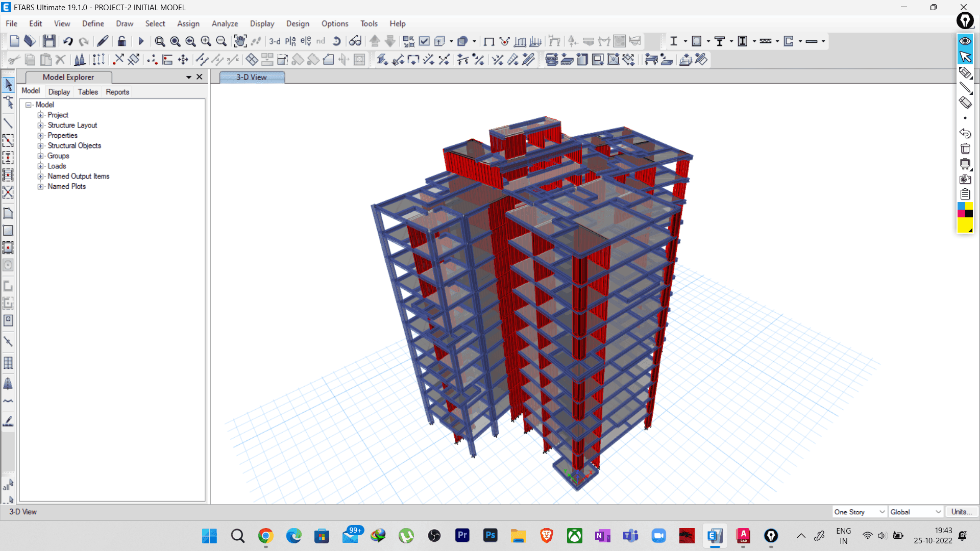Click the Windows Start button
Screen dimensions: 980x551
[209, 536]
